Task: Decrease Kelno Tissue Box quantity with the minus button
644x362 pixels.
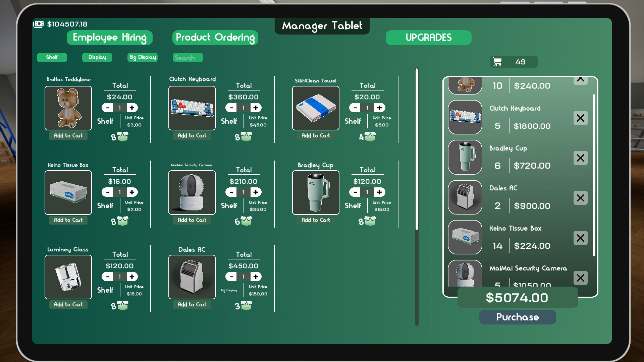Action: (107, 192)
